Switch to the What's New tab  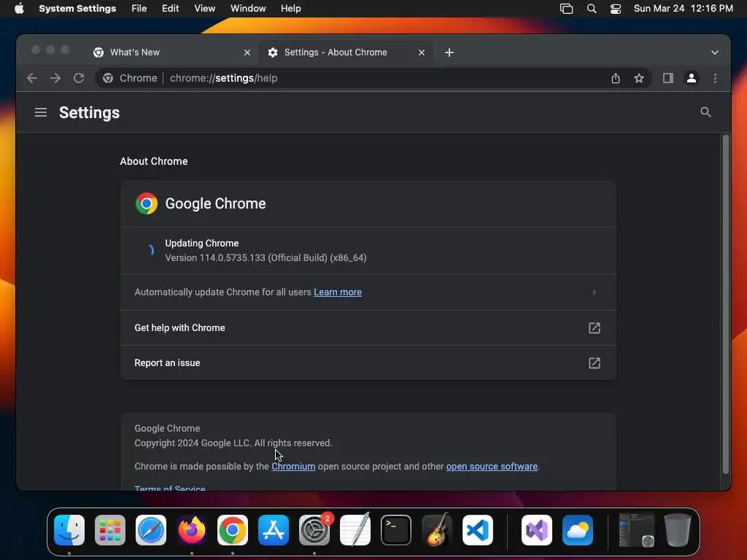[171, 52]
